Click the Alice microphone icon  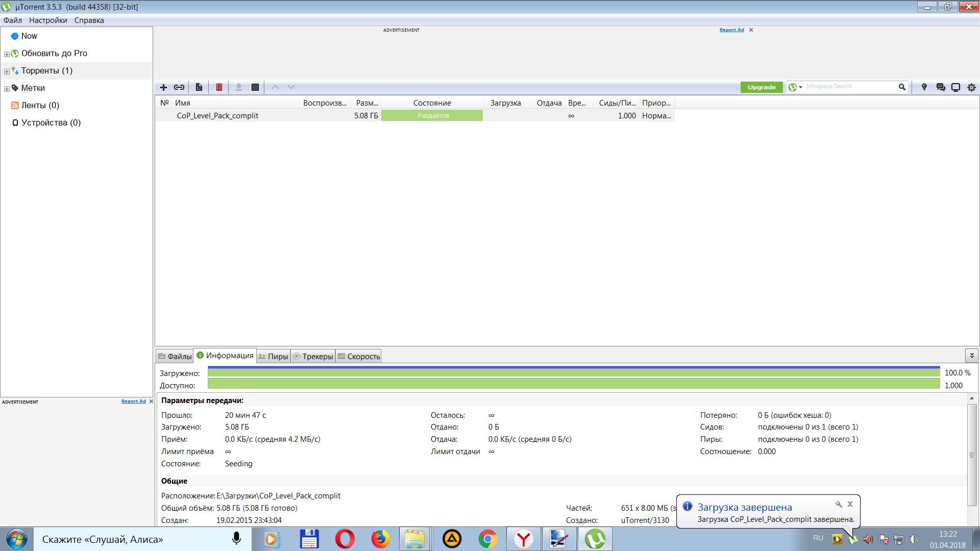[236, 539]
